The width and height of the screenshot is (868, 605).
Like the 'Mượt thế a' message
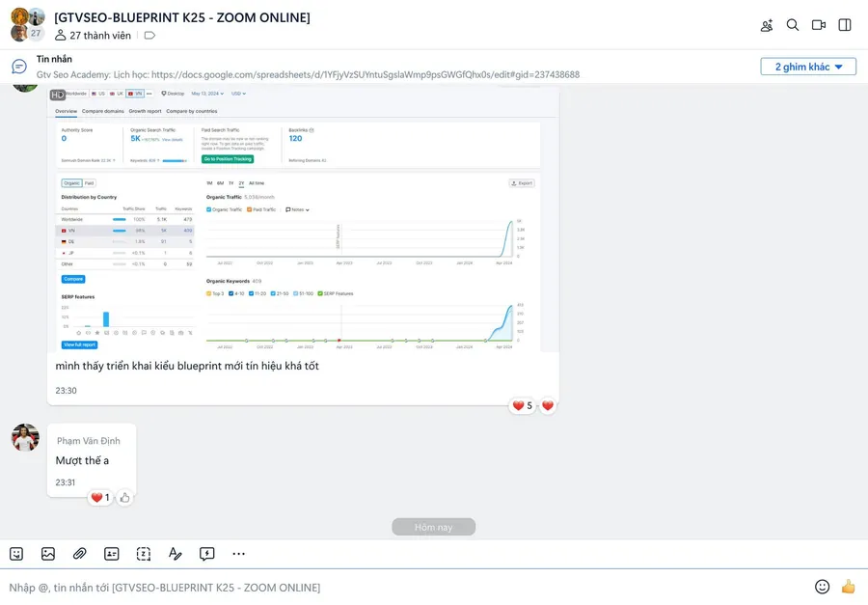pos(125,498)
